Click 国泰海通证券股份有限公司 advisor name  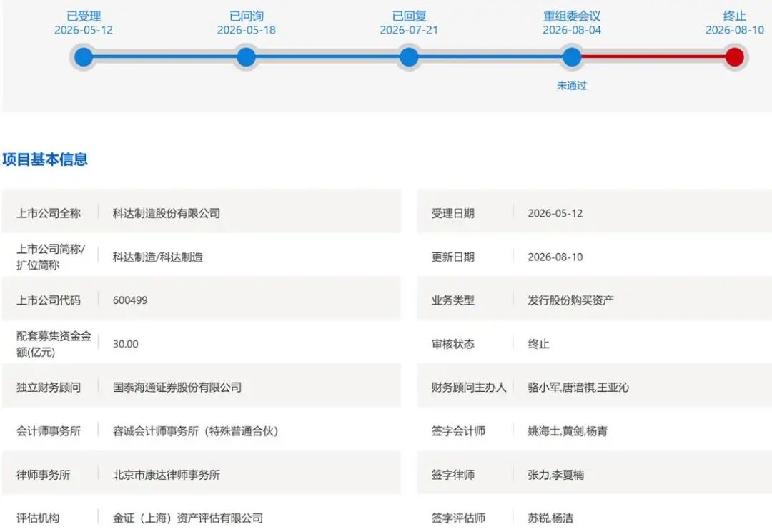177,387
